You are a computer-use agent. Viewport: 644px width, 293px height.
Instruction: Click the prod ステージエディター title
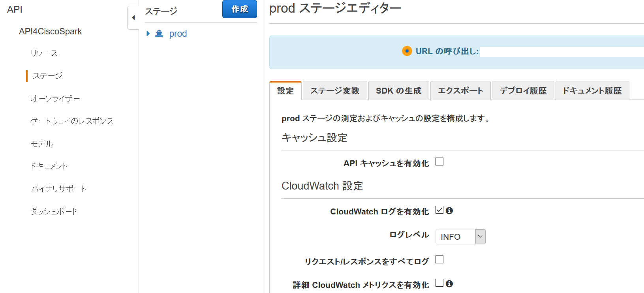tap(335, 8)
